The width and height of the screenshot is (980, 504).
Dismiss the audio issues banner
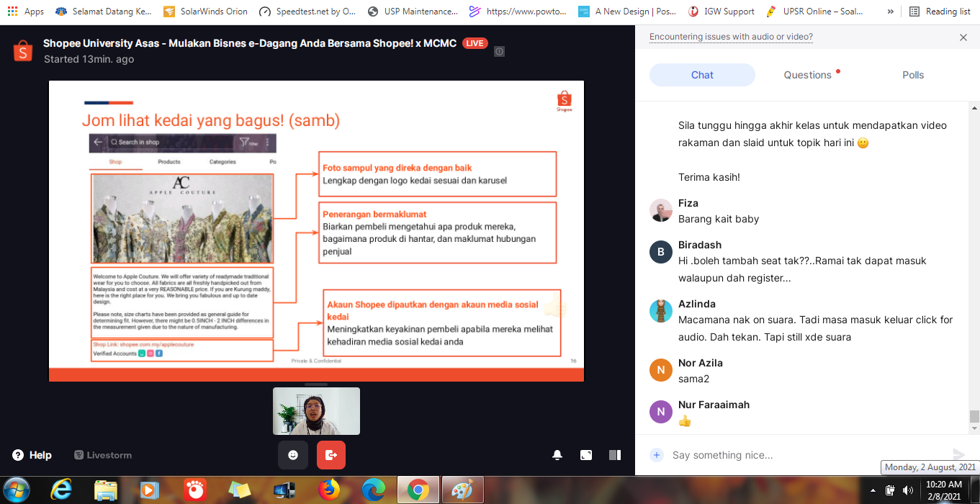(x=963, y=37)
